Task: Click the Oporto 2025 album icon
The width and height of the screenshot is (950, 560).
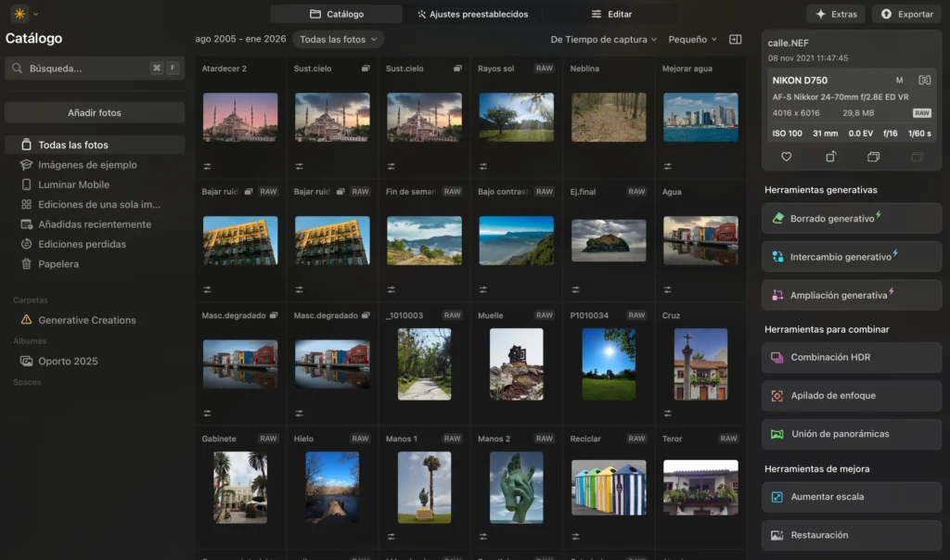Action: coord(26,361)
